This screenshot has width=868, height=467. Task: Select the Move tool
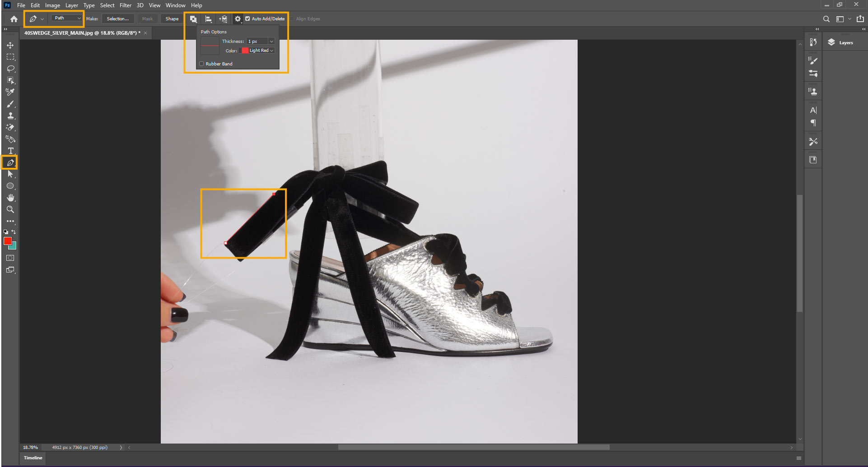click(x=10, y=45)
